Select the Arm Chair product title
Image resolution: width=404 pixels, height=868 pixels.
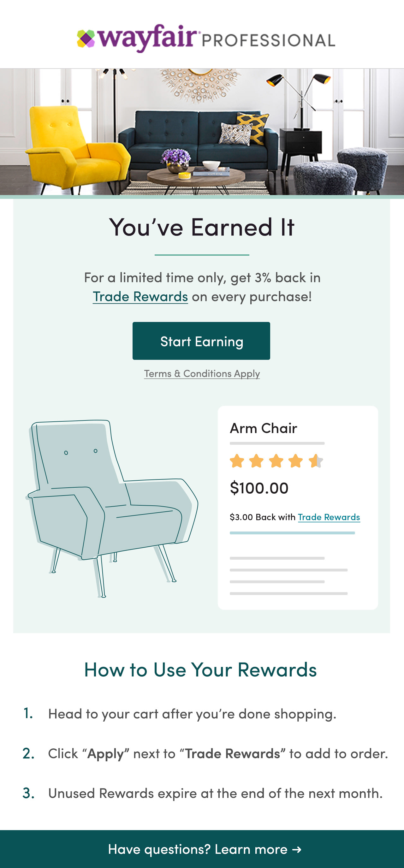(x=264, y=428)
